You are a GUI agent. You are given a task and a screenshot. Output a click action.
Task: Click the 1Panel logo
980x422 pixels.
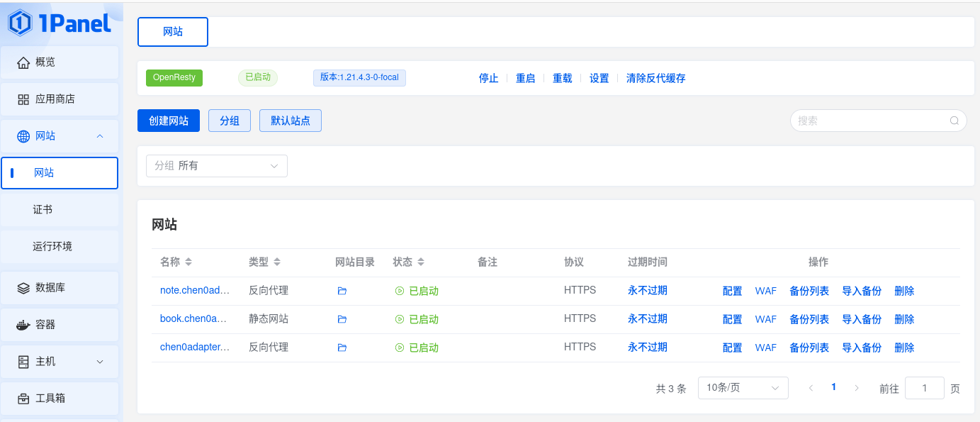click(x=60, y=23)
